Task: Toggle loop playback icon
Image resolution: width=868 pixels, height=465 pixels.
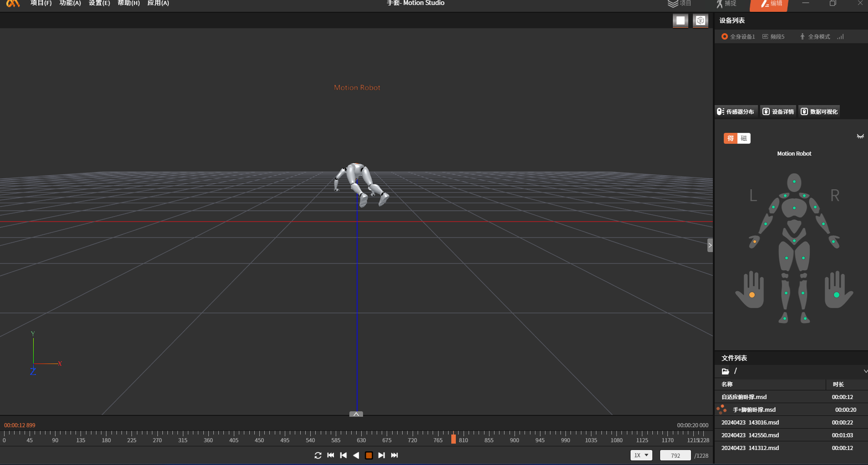Action: coord(318,455)
